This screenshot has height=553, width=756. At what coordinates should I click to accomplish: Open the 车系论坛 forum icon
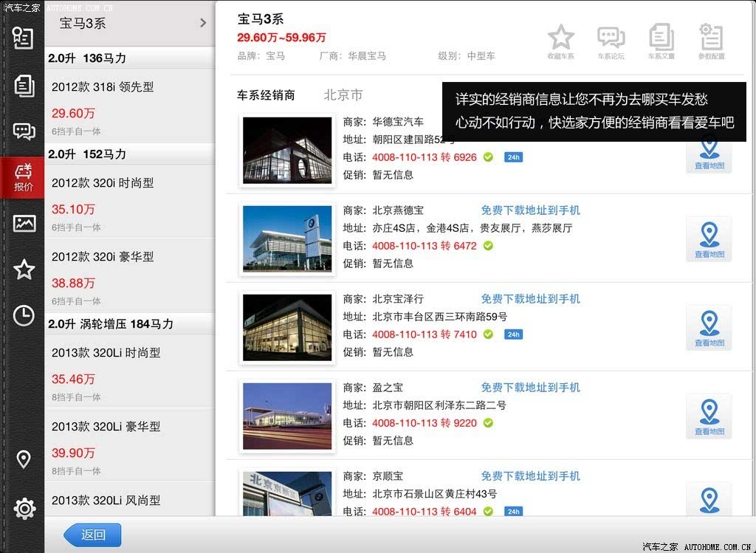point(611,42)
